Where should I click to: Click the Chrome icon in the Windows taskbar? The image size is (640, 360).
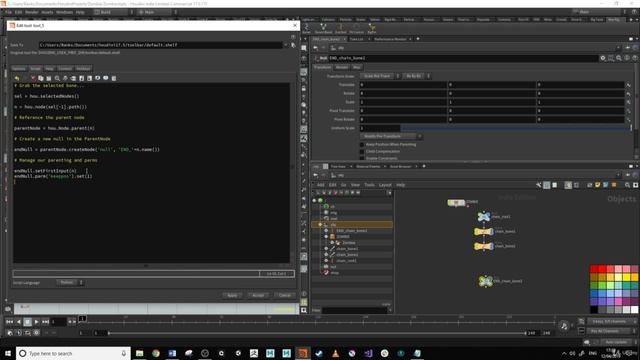pos(156,353)
